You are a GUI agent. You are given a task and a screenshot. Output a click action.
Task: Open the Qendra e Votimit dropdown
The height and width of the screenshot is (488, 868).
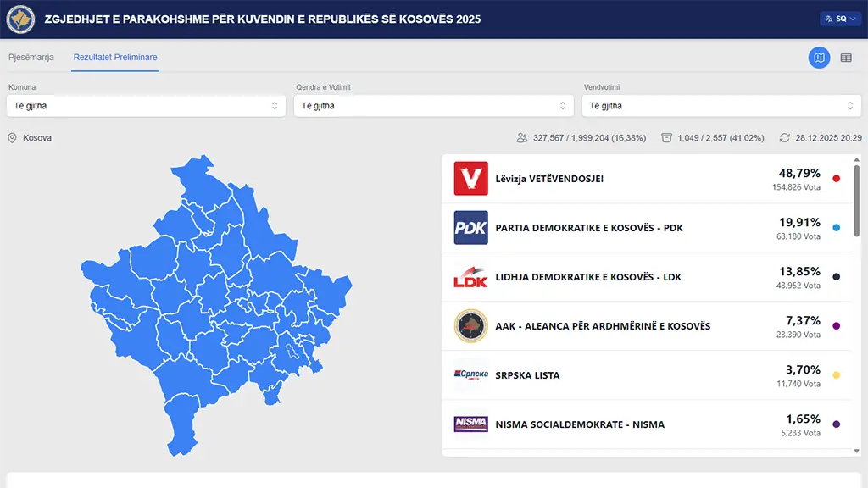[432, 105]
